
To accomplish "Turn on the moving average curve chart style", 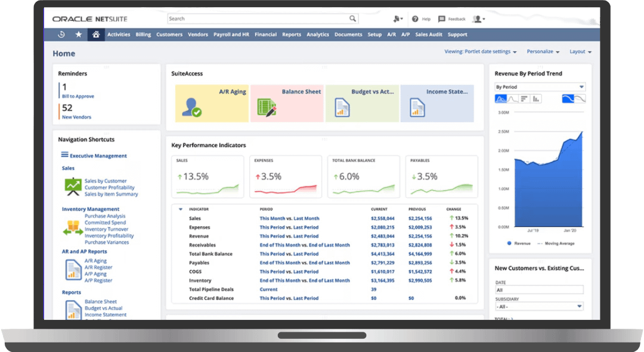I will pyautogui.click(x=580, y=98).
